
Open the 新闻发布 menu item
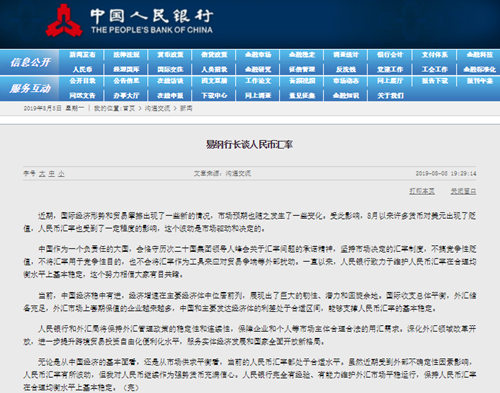click(x=82, y=55)
